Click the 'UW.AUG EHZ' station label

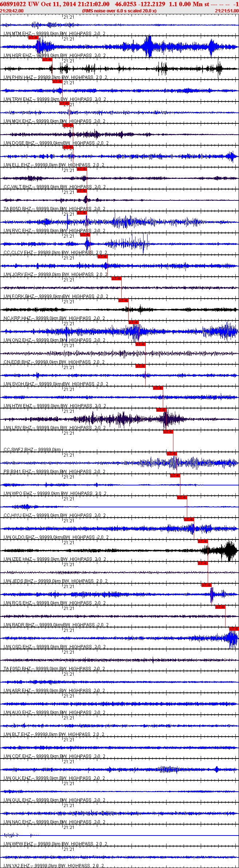click(17, 713)
